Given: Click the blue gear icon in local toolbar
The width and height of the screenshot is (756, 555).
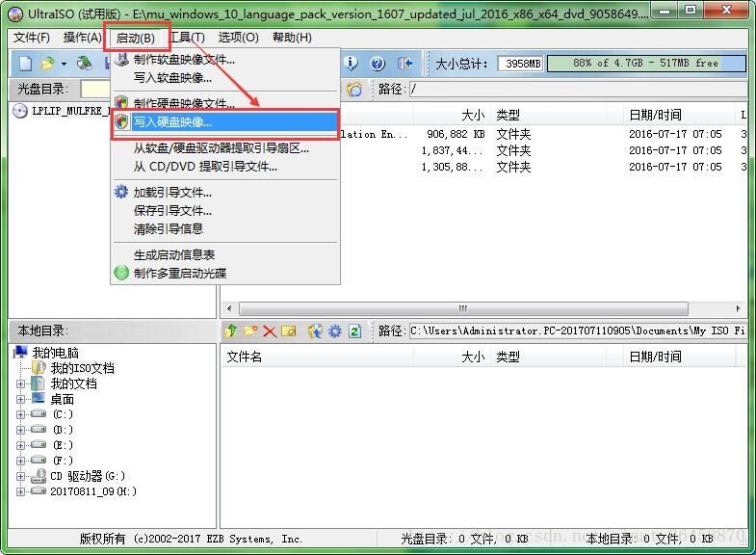Looking at the screenshot, I should click(334, 331).
